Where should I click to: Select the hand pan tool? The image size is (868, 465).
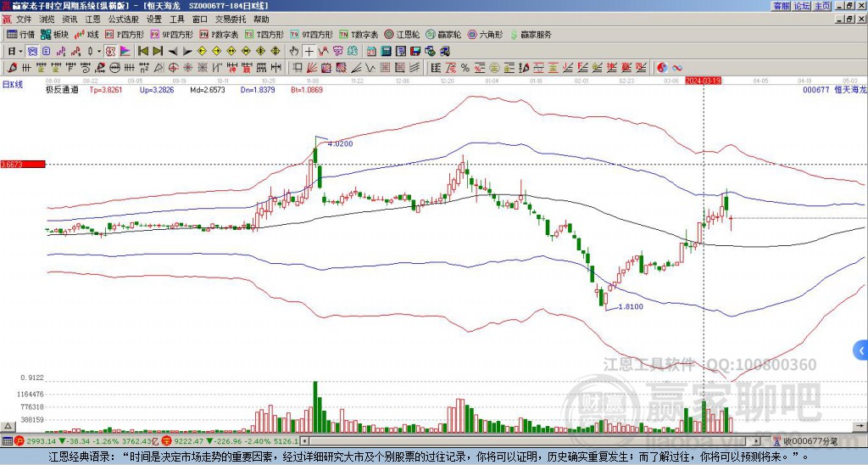(x=294, y=52)
